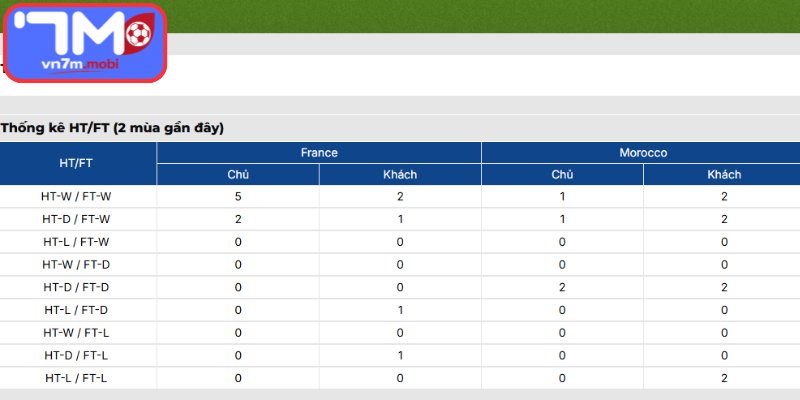Select the HT-D / FT-D row label
Screen dimensions: 800x400
point(76,287)
